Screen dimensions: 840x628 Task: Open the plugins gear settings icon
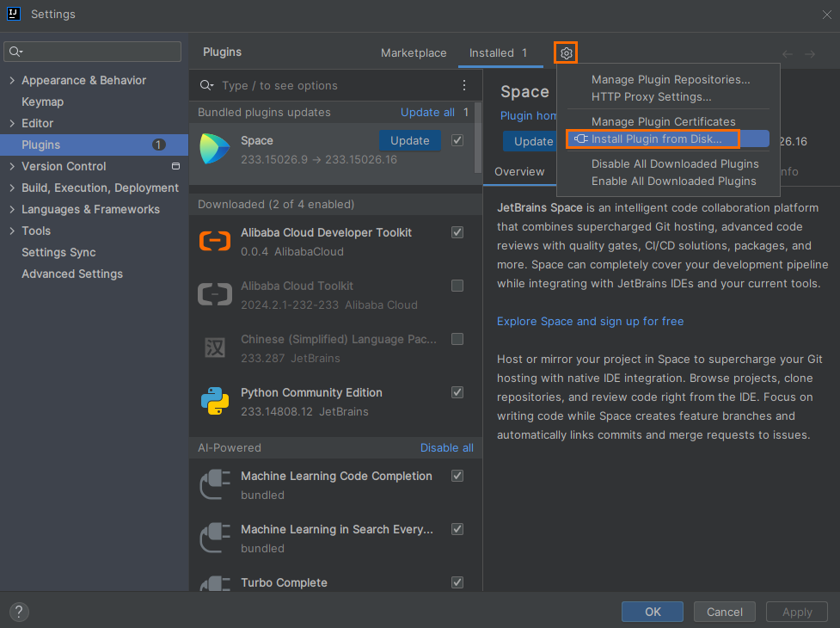click(x=567, y=53)
